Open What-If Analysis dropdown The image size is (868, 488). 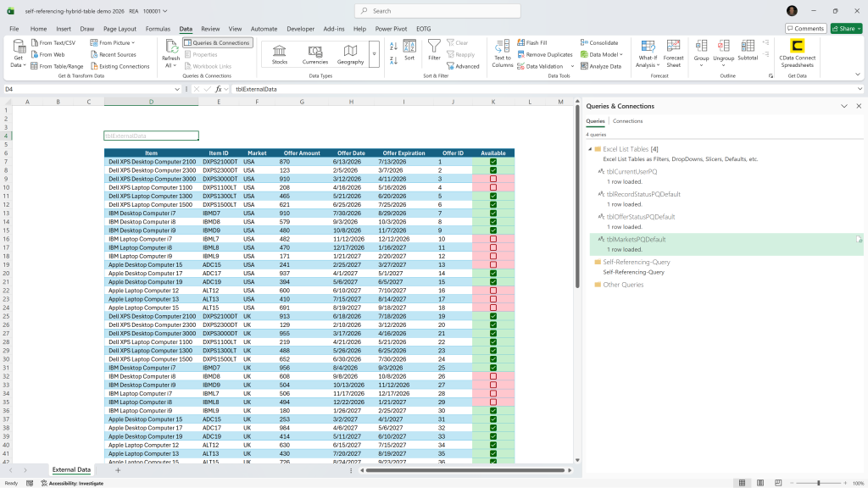pyautogui.click(x=648, y=53)
